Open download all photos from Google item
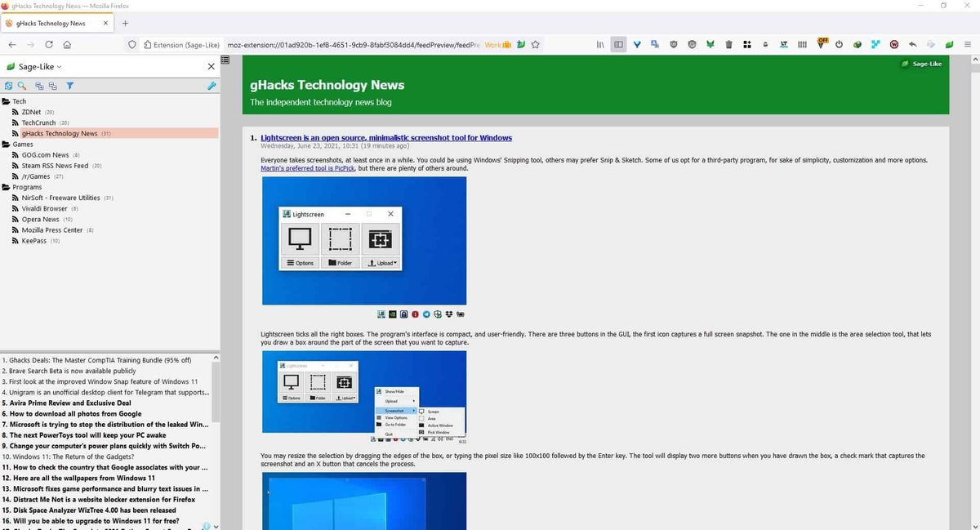The width and height of the screenshot is (980, 530). 72,413
